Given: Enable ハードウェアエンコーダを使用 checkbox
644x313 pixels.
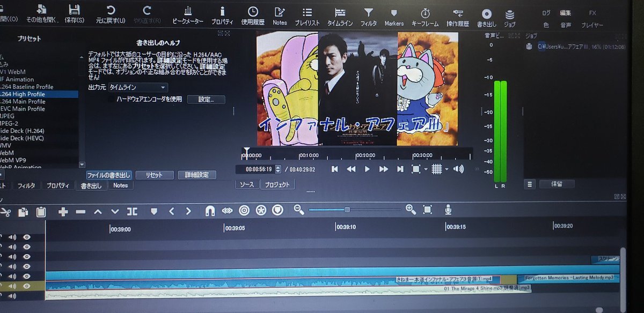Looking at the screenshot, I should [112, 99].
